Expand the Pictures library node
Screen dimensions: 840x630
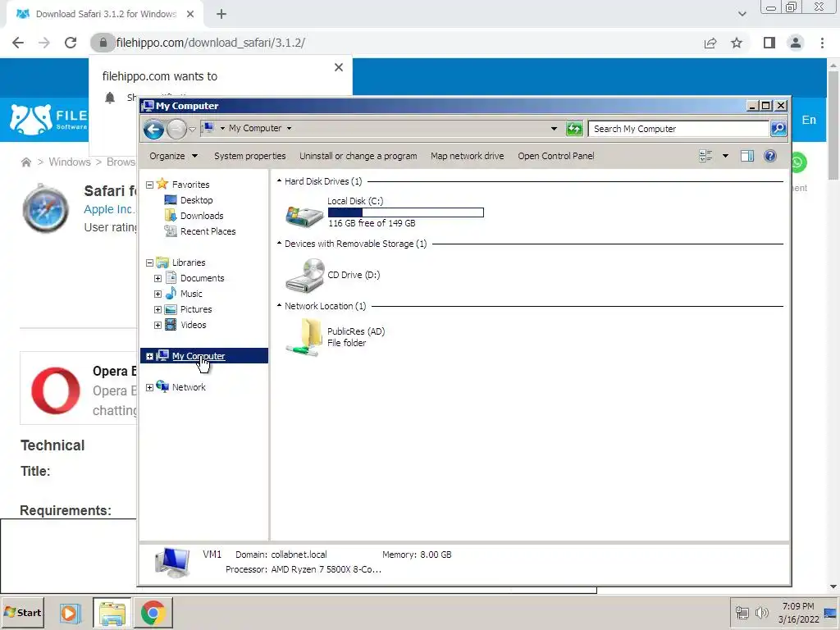[x=157, y=309]
